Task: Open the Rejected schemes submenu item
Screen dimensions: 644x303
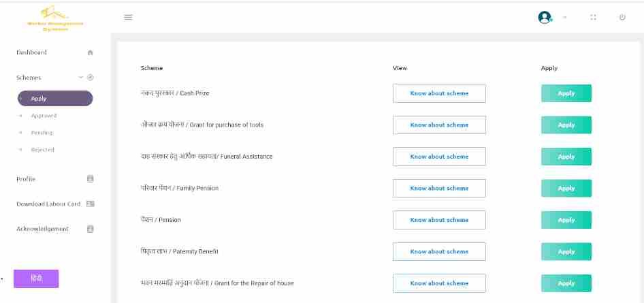Action: click(43, 150)
